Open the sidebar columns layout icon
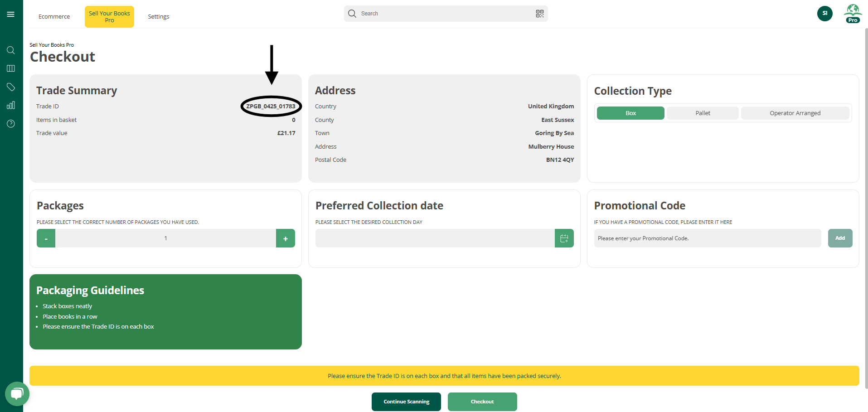The height and width of the screenshot is (412, 868). [11, 68]
